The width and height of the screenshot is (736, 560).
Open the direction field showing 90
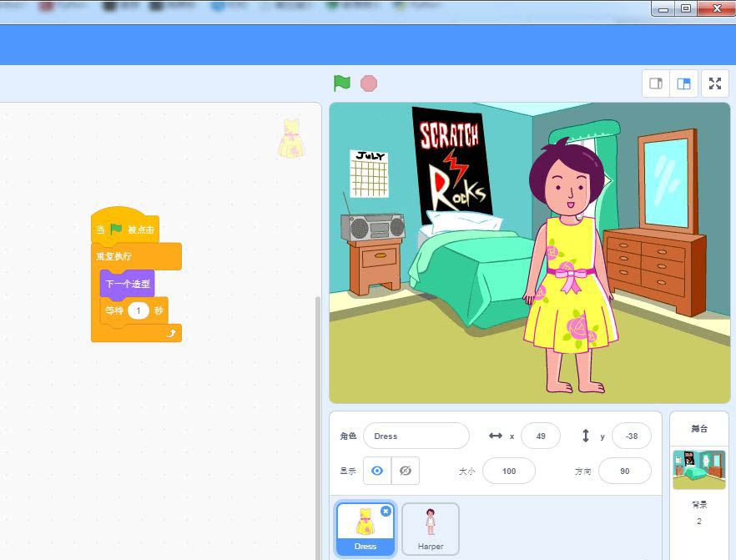click(x=624, y=471)
